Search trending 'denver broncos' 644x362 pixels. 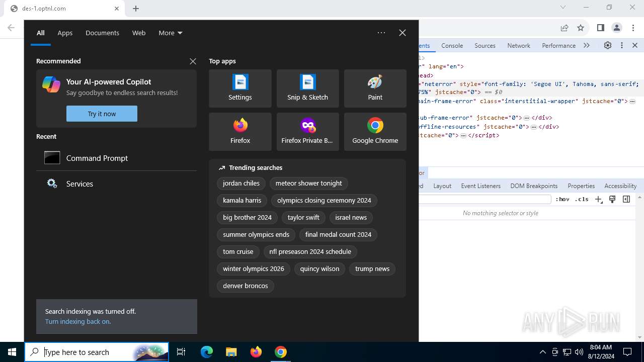tap(246, 286)
